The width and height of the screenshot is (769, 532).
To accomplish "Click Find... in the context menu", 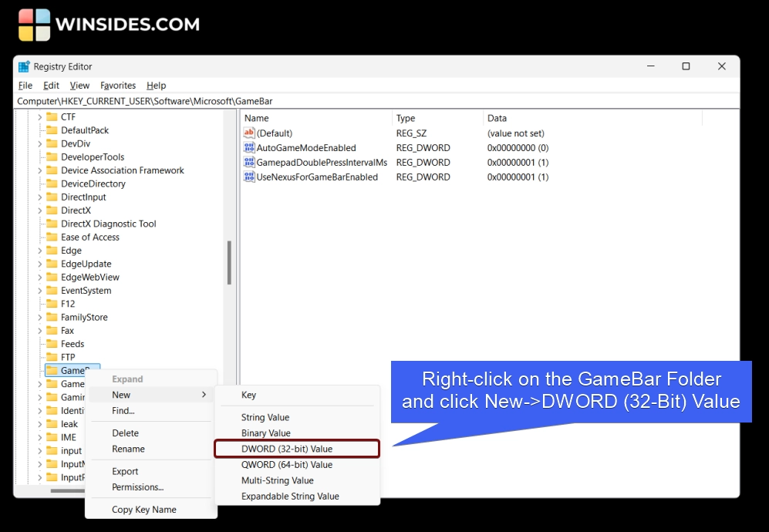I will pyautogui.click(x=151, y=410).
